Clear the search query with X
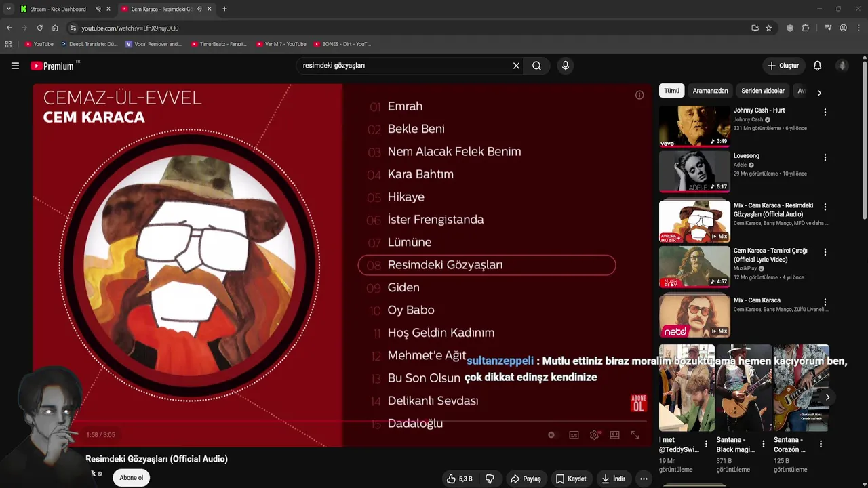 tap(516, 66)
